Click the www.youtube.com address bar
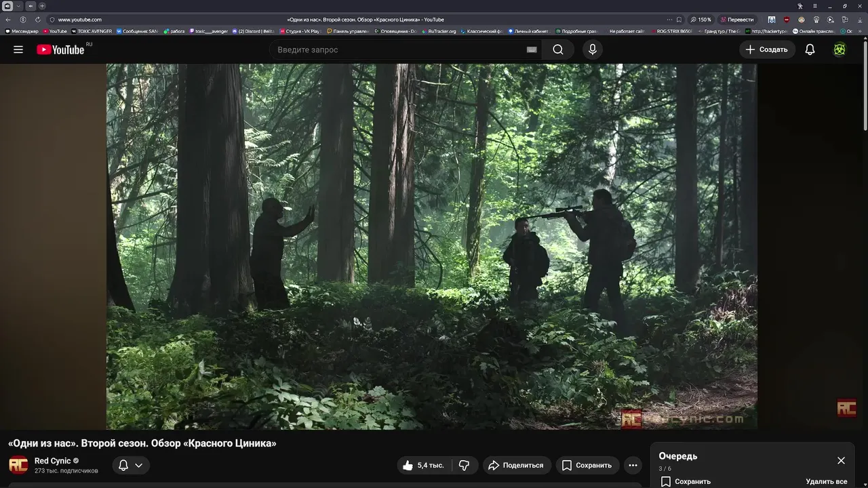 (80, 20)
